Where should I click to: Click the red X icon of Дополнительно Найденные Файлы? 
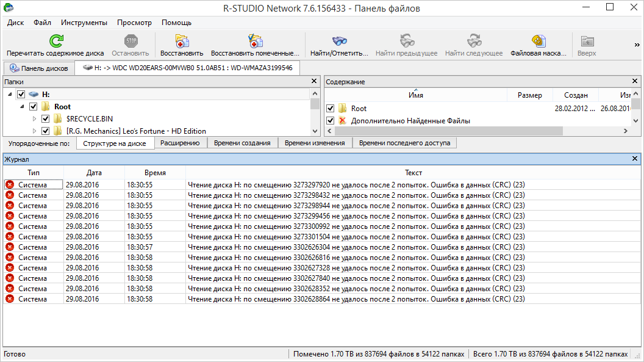342,120
